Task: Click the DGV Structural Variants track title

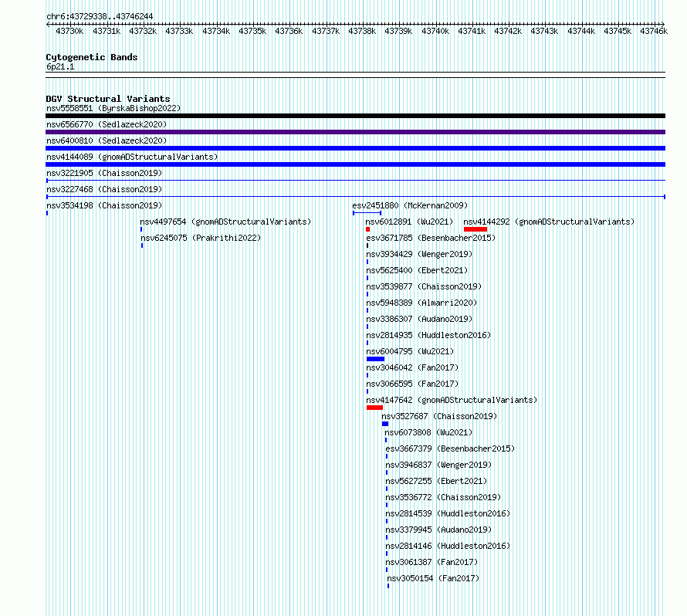Action: [x=108, y=99]
